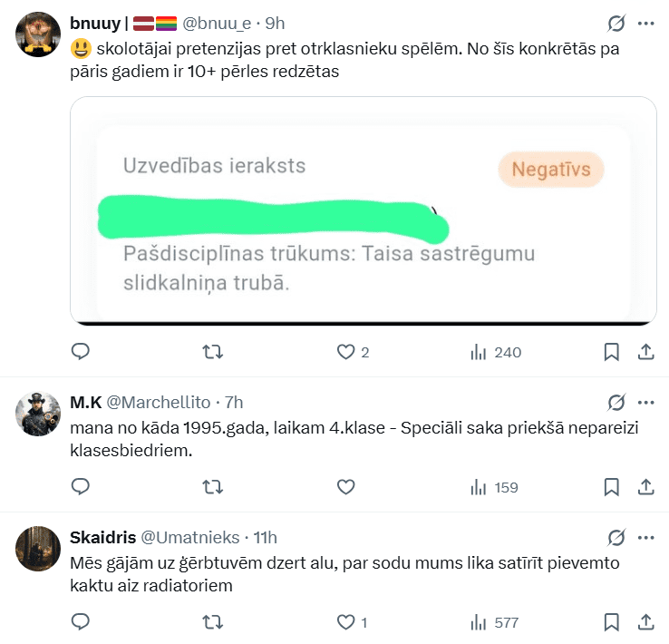Viewport: 669px width, 644px height.
Task: Repost Skaidris's reply
Action: coord(213,622)
